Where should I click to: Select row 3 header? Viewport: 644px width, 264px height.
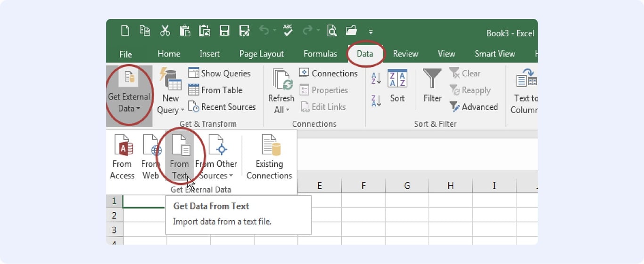tap(114, 230)
